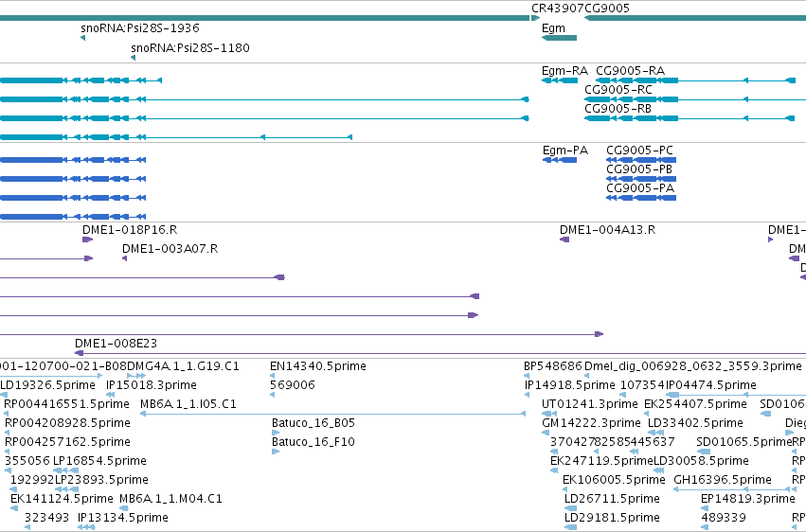Click the CG9005-PC coding sequence label

coord(639,151)
